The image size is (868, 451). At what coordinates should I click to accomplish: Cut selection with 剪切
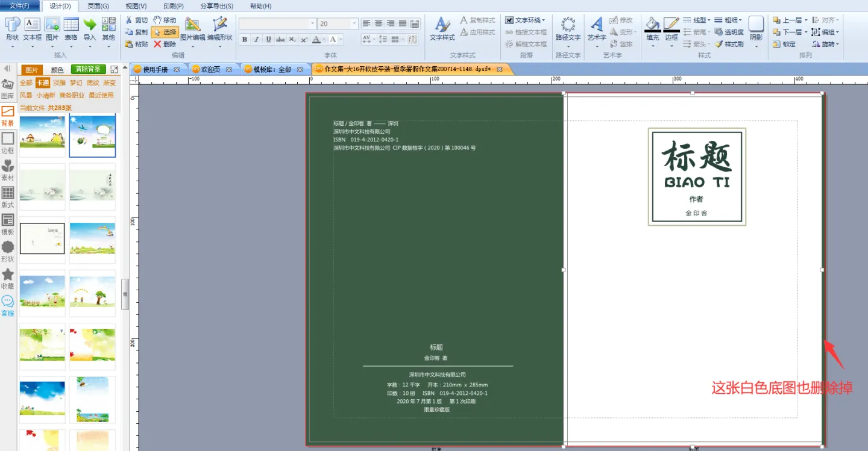(136, 20)
